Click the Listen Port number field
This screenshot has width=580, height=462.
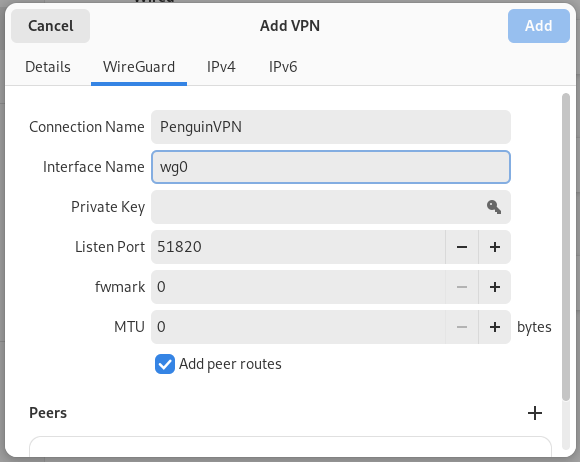tap(298, 247)
